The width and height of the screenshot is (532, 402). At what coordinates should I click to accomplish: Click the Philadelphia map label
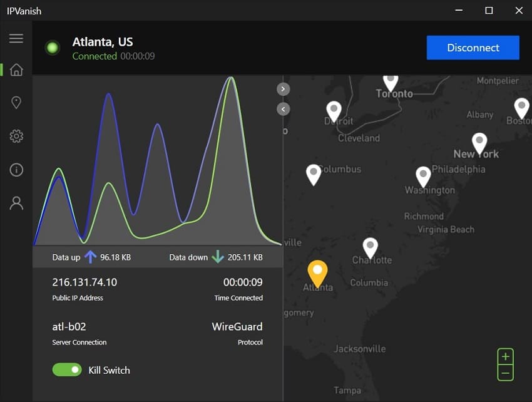(458, 169)
